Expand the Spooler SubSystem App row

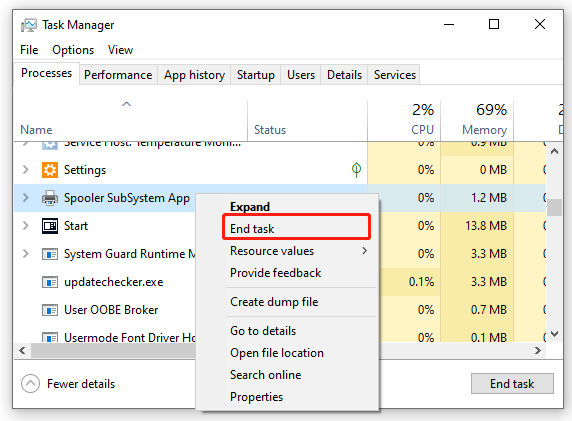(26, 198)
